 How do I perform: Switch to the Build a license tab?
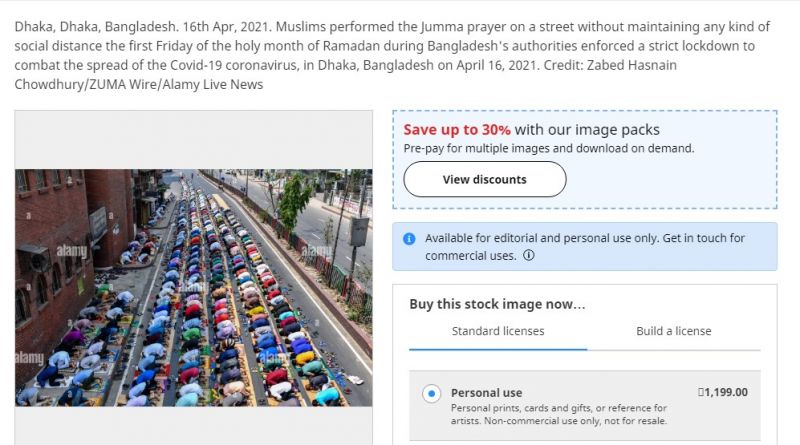click(x=673, y=331)
